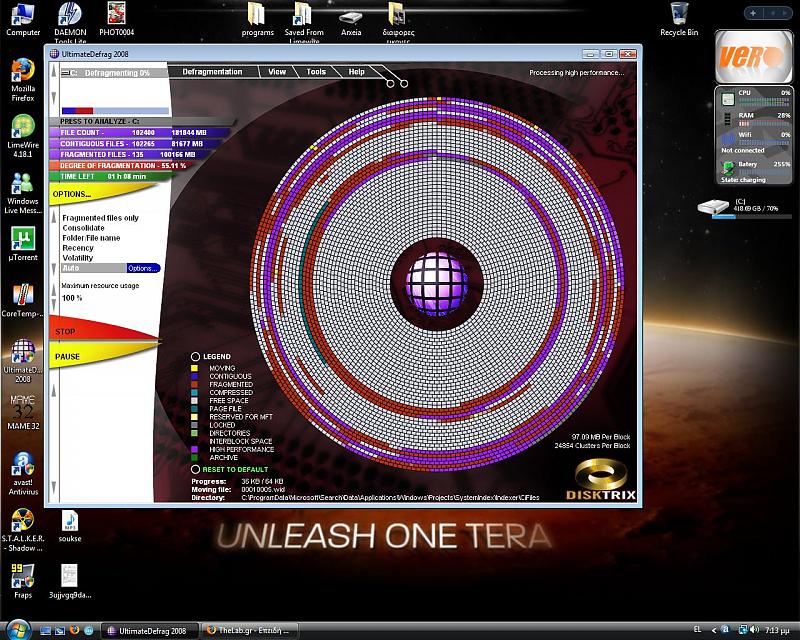The height and width of the screenshot is (640, 800).
Task: Open the programs folder on desktop
Action: (258, 19)
